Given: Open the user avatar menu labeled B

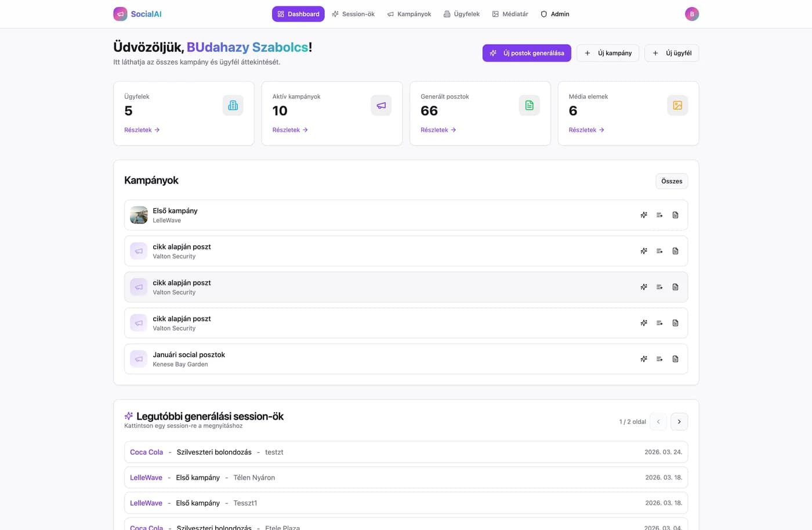Looking at the screenshot, I should [691, 14].
